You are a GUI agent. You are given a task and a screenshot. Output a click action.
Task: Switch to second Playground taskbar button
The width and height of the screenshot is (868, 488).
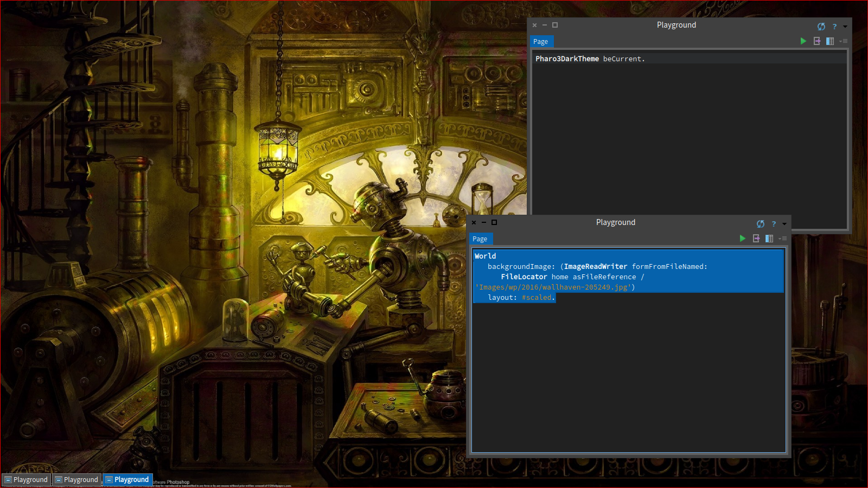[x=76, y=480]
